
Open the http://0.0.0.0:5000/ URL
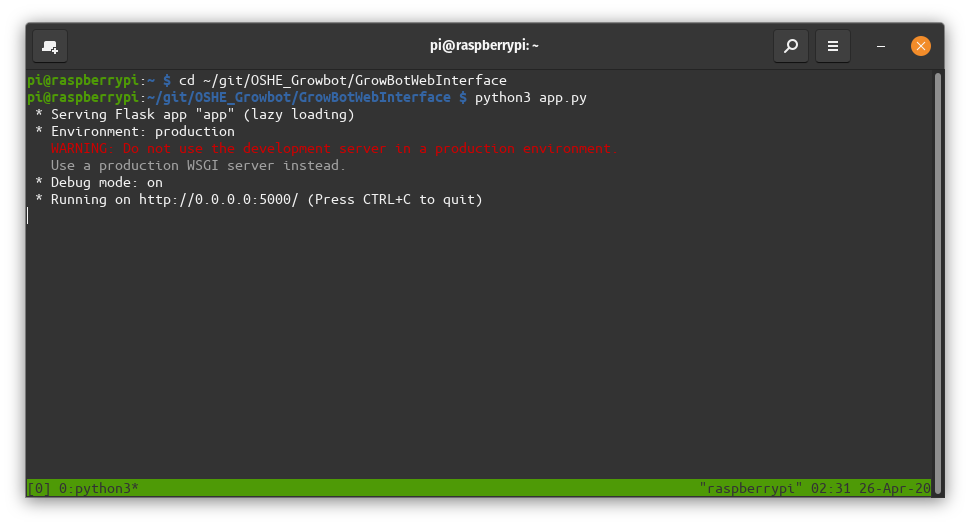coord(218,200)
